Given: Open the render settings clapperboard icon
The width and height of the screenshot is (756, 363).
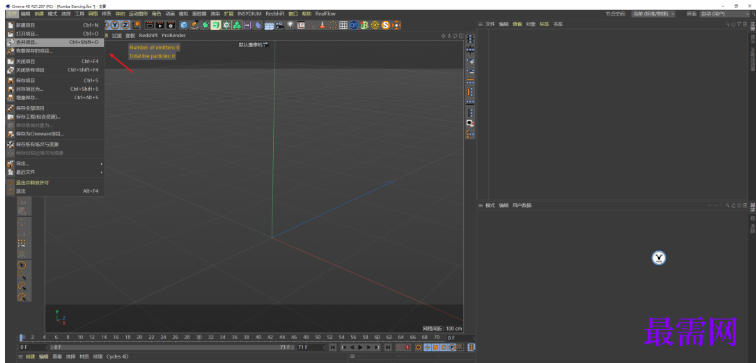Looking at the screenshot, I should click(x=170, y=25).
